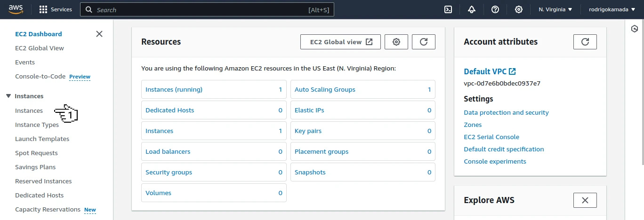Viewport: 644px width, 220px height.
Task: Open Reserved Instances in sidebar
Action: click(43, 181)
